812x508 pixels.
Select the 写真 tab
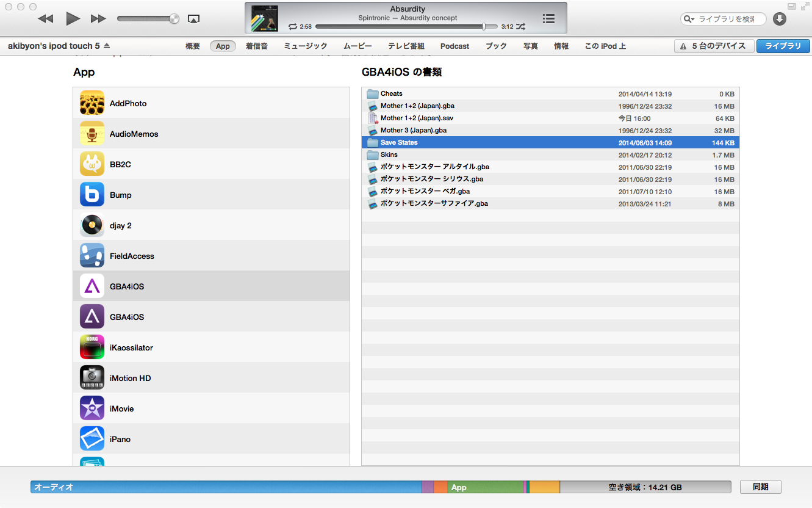(x=531, y=46)
